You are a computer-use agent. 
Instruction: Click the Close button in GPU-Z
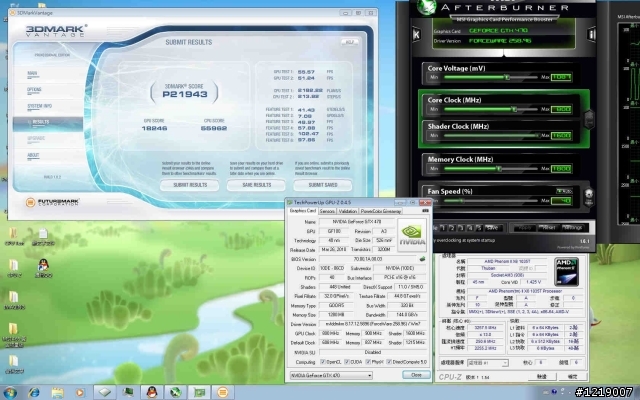pos(416,375)
